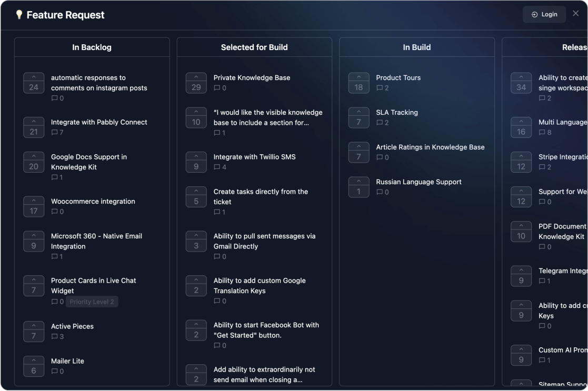
Task: Click the lightbulb Feature Request logo
Action: pos(19,15)
